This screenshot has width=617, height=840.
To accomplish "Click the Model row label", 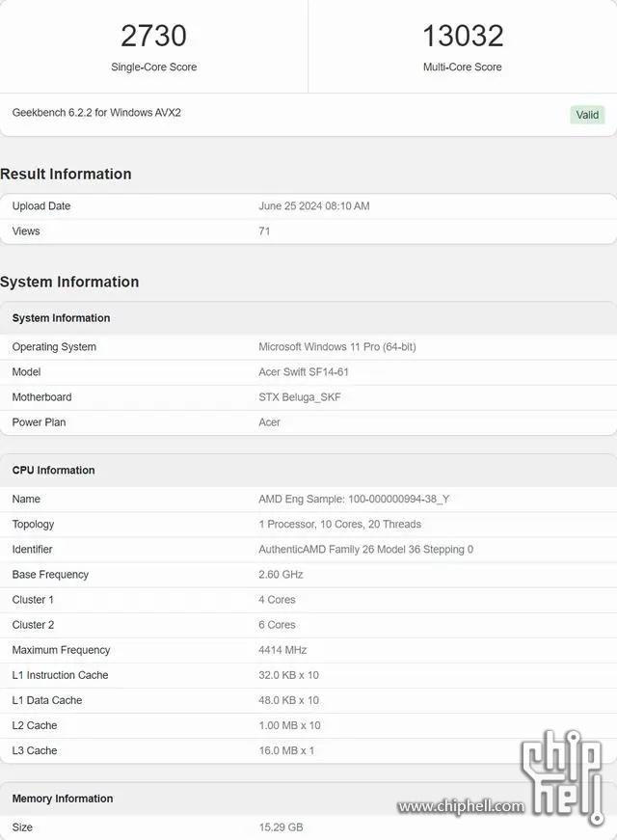I will (26, 372).
